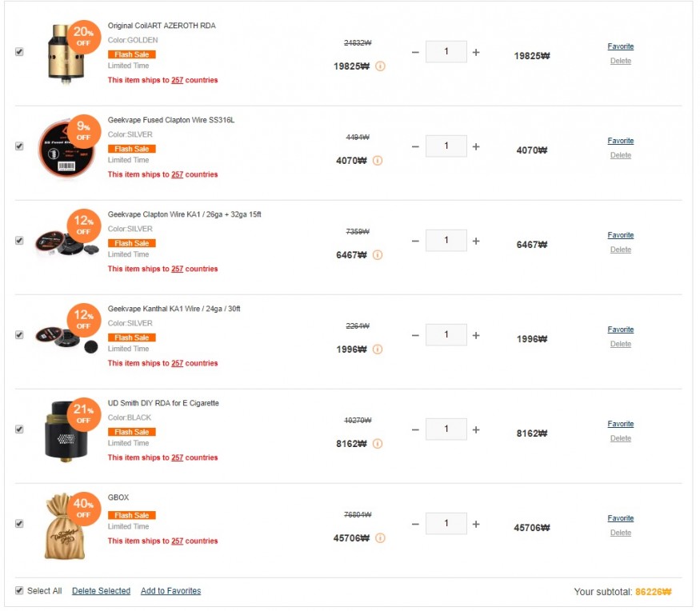The width and height of the screenshot is (700, 611).
Task: Click info icon next to GBOX price
Action: (x=380, y=538)
